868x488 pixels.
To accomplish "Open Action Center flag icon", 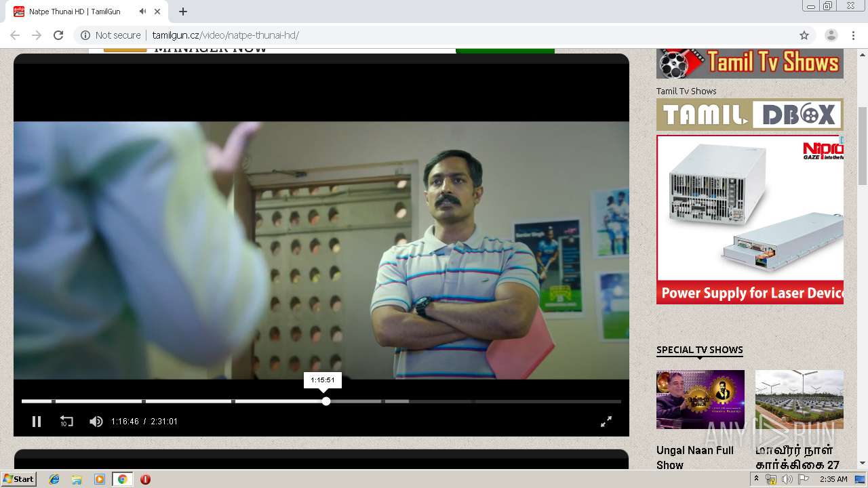I will coord(804,479).
